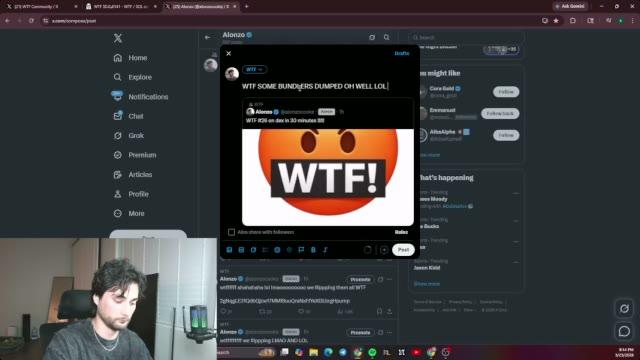
Task: Click the WTF! emoji quoted image
Action: tap(328, 177)
